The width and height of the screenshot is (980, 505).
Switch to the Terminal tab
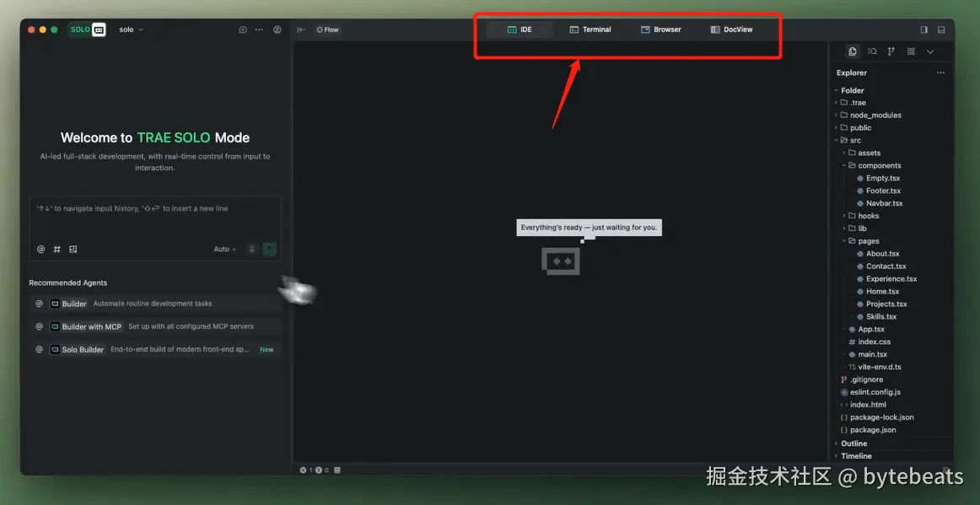coord(590,30)
